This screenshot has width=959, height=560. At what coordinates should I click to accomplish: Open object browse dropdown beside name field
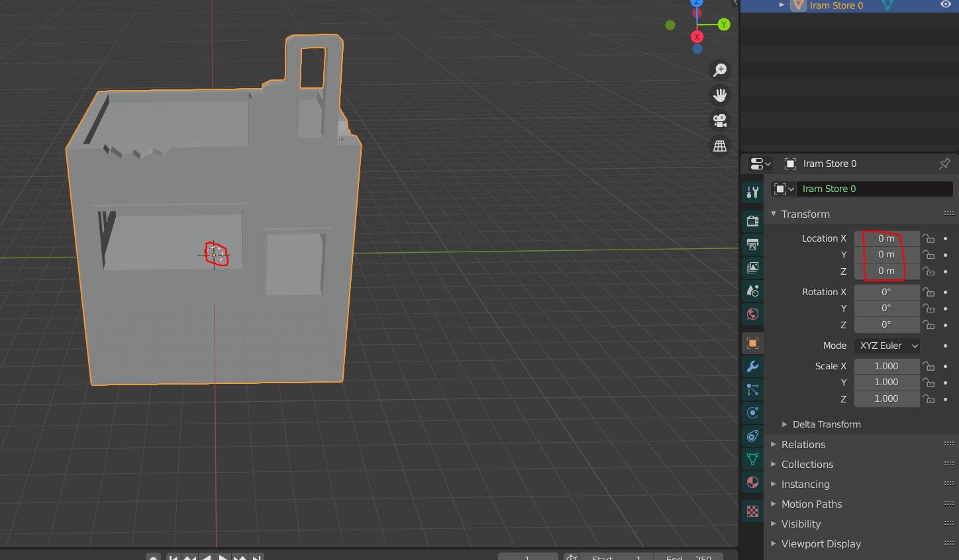783,189
